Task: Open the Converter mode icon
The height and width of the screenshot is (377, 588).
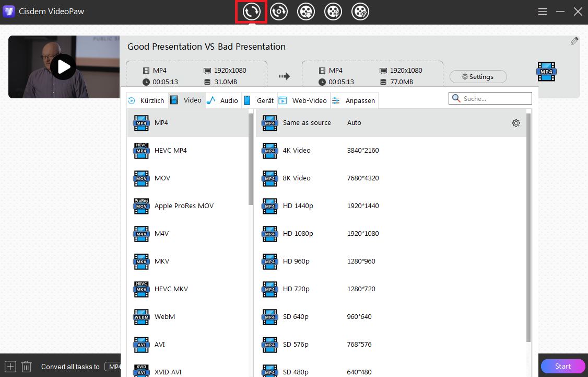Action: [x=251, y=11]
